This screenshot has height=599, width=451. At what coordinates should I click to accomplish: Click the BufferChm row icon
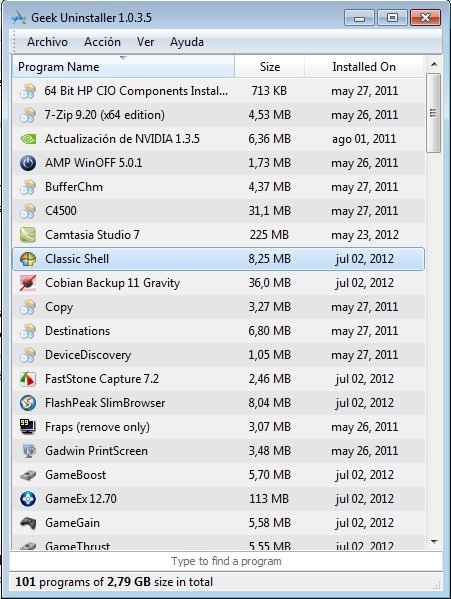coord(28,187)
